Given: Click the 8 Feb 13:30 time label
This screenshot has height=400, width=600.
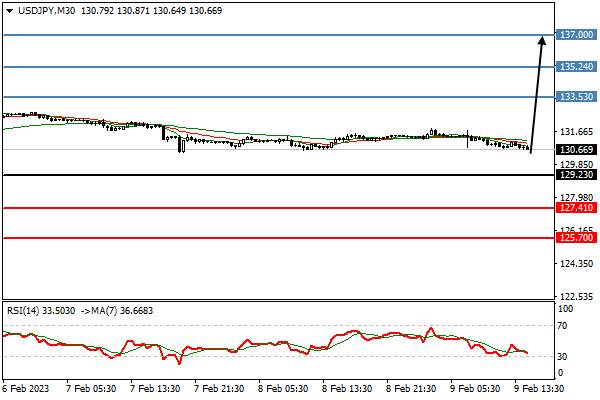Looking at the screenshot, I should tap(347, 389).
